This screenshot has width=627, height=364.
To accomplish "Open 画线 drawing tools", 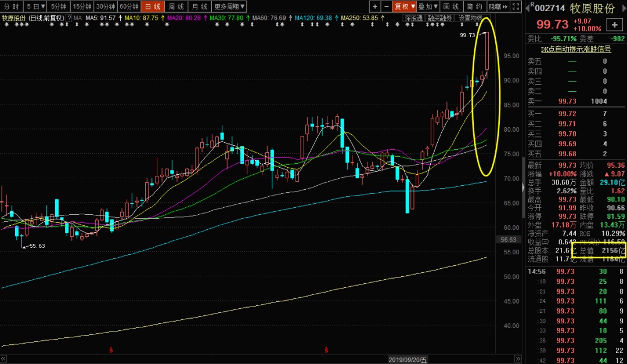I will point(451,6).
